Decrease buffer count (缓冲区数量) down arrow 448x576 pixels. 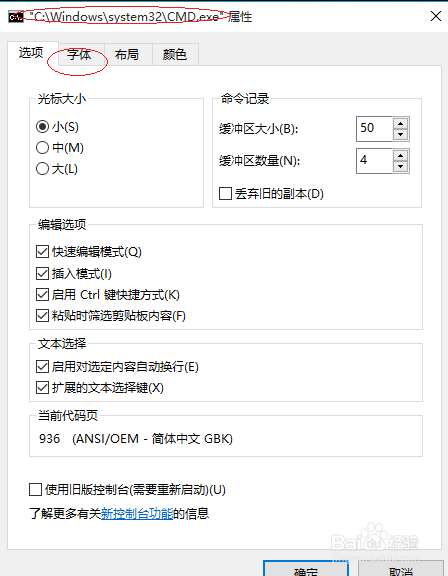(x=400, y=166)
